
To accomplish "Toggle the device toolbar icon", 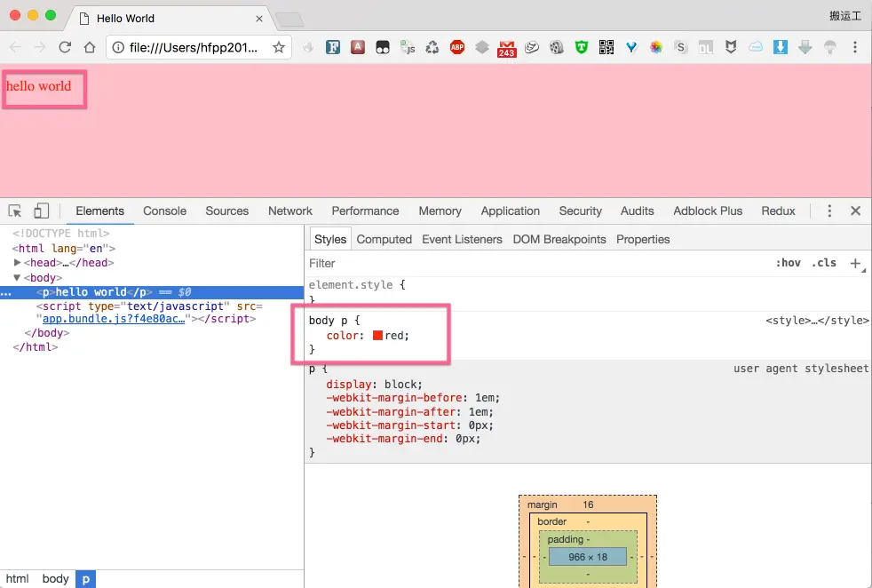I will [41, 211].
